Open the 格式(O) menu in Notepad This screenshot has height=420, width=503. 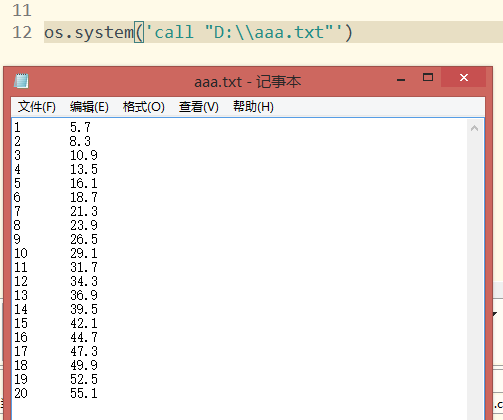click(144, 107)
